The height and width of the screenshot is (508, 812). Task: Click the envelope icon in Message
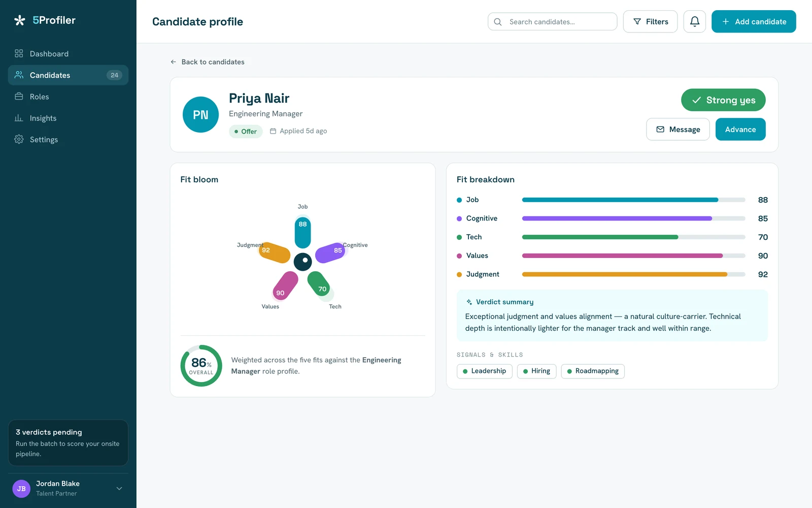click(660, 130)
